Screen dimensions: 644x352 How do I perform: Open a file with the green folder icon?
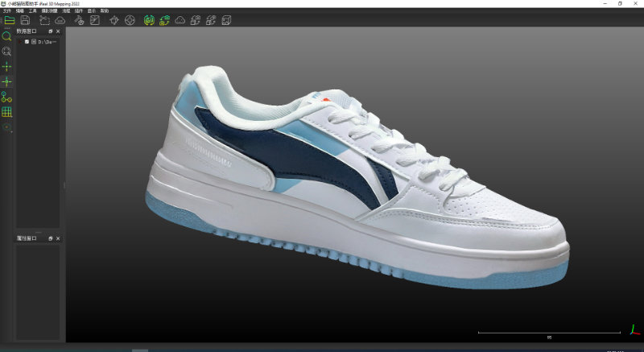[x=10, y=20]
